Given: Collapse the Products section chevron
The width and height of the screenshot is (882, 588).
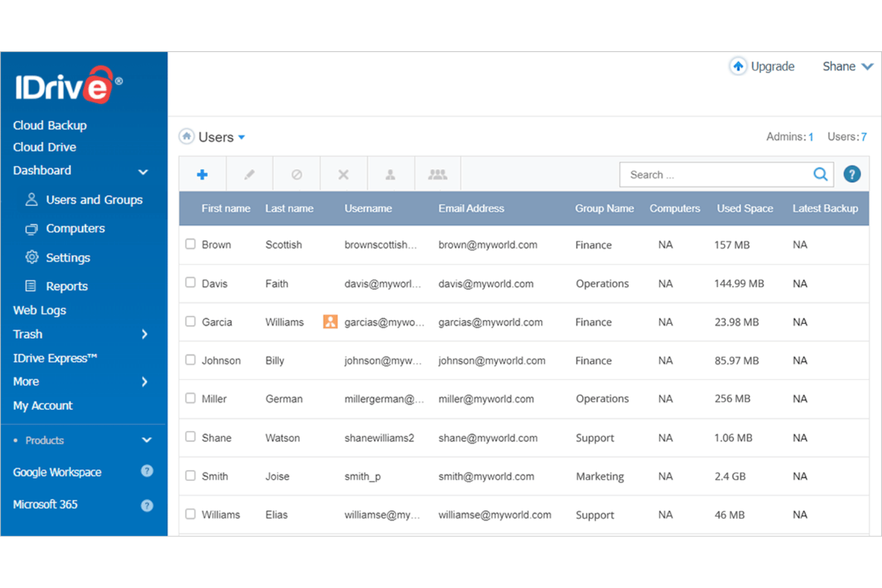Looking at the screenshot, I should click(147, 440).
